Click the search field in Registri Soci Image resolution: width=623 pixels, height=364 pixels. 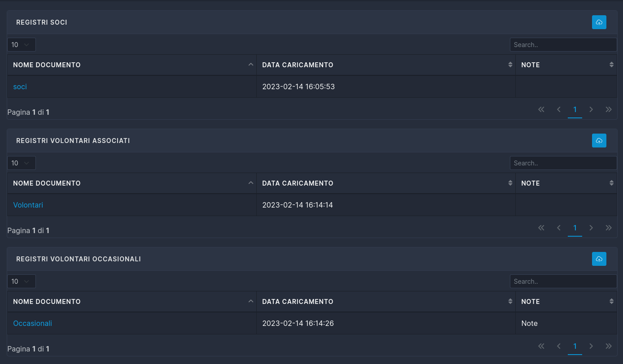tap(563, 45)
